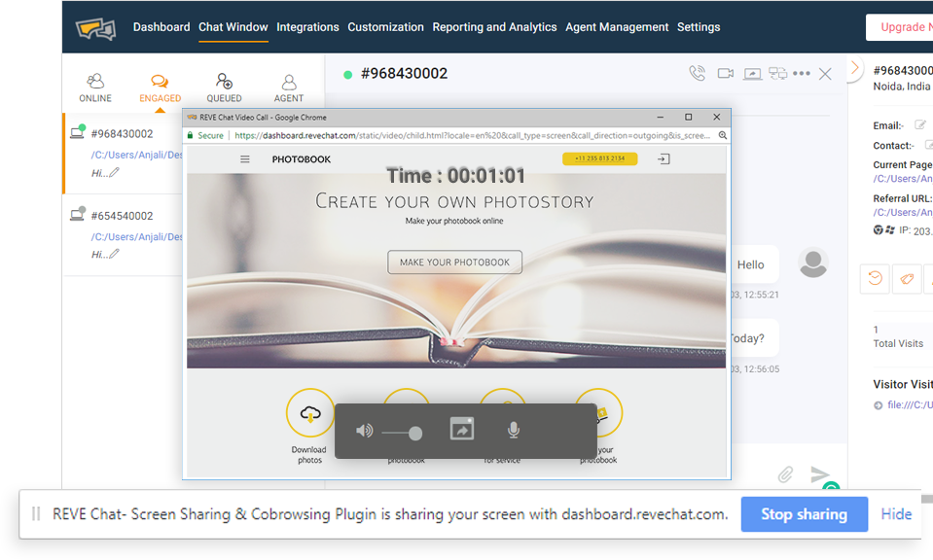Click the chat history icon in details panel

tap(875, 278)
